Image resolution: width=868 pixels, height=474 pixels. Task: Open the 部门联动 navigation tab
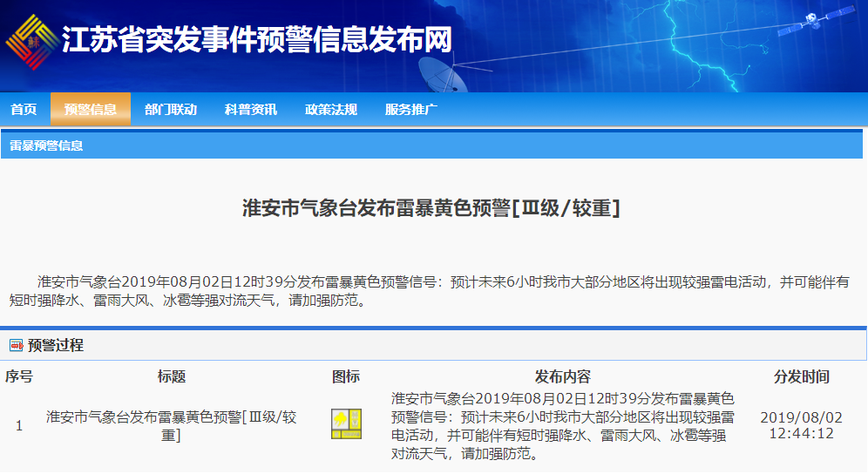(171, 110)
